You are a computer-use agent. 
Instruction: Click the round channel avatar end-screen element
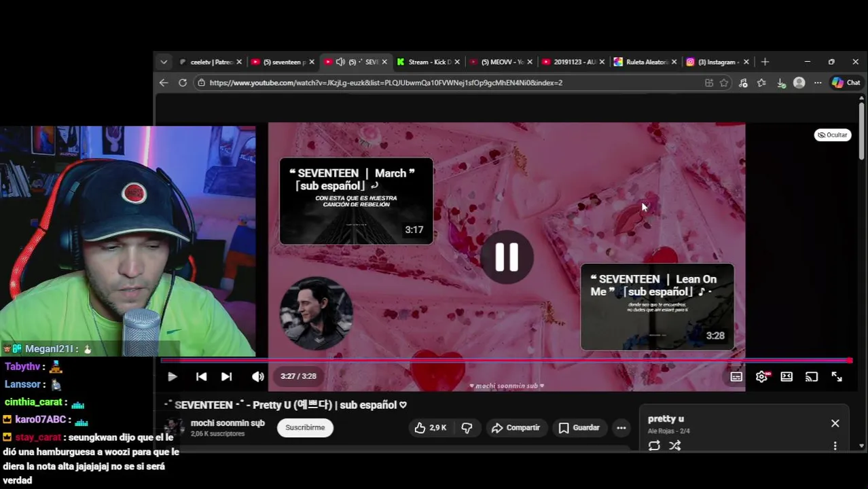[316, 313]
